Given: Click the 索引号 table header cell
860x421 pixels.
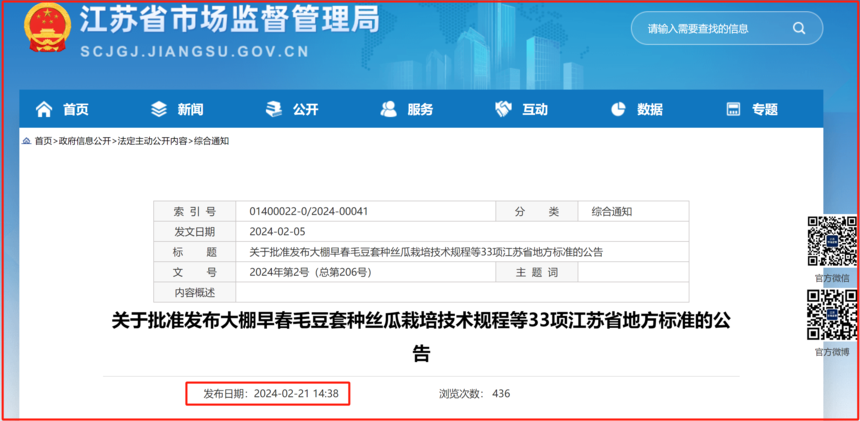Looking at the screenshot, I should [195, 212].
